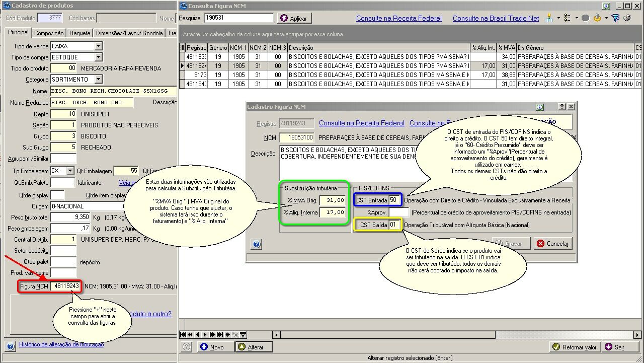Open Consulte na Brasil Trade Net link
This screenshot has width=644, height=363.
click(496, 18)
